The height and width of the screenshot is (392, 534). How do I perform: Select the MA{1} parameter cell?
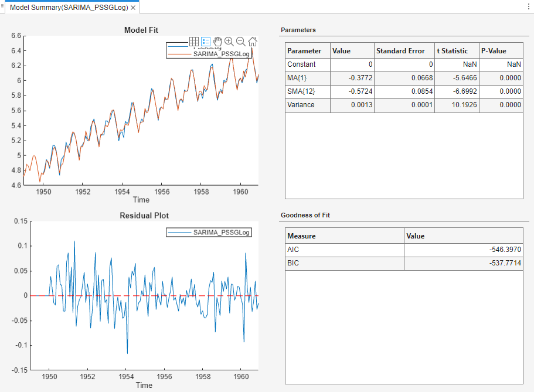click(307, 78)
